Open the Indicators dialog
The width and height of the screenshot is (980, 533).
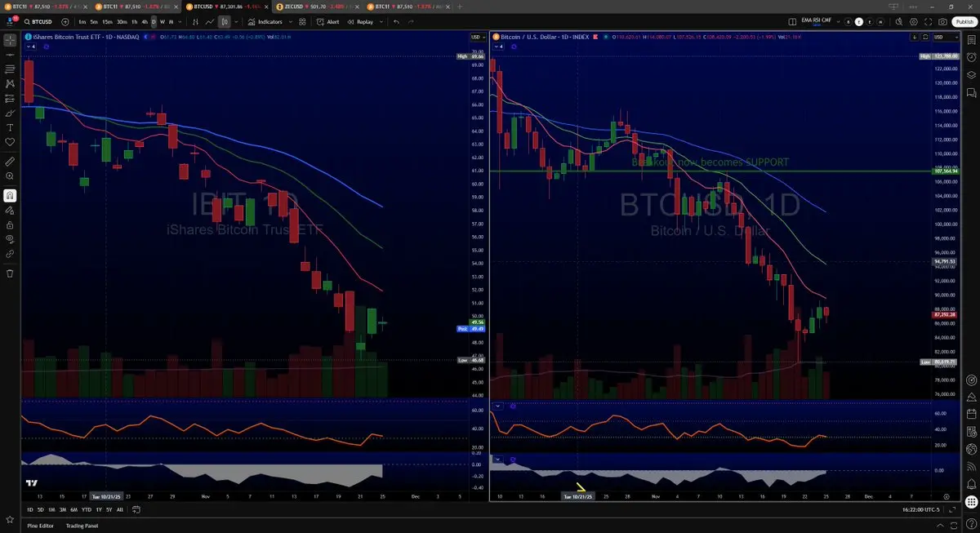[x=265, y=21]
